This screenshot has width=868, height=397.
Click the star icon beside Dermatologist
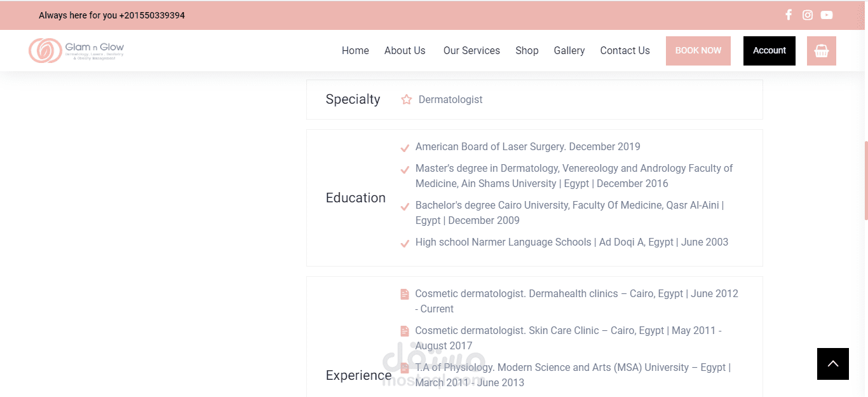[407, 99]
